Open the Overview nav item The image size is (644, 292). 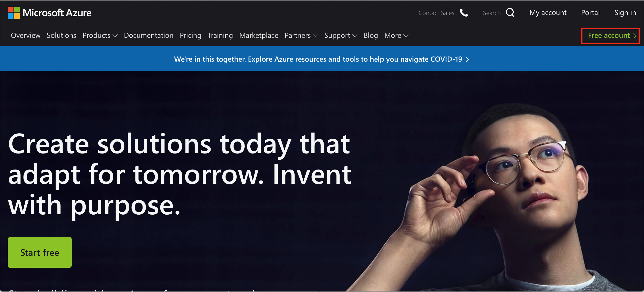pyautogui.click(x=26, y=35)
